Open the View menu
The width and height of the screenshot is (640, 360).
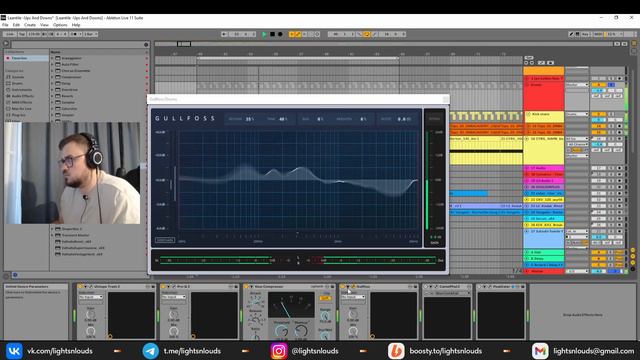tap(44, 25)
